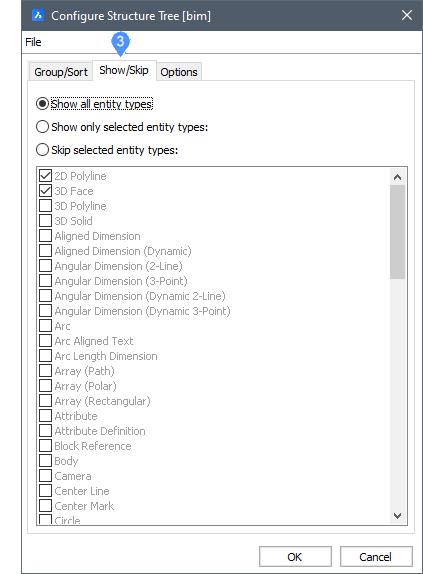Viewport: 423px width, 574px height.
Task: Click the Cancel button
Action: coord(376,557)
